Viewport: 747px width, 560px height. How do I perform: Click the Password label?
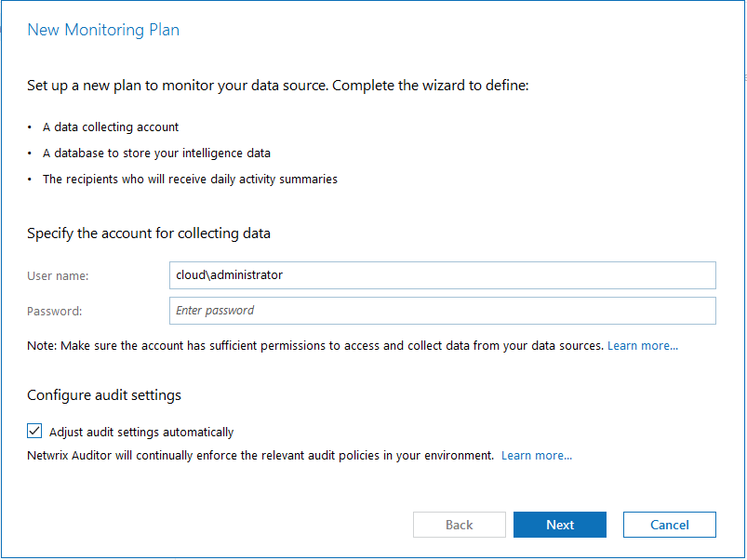point(54,312)
